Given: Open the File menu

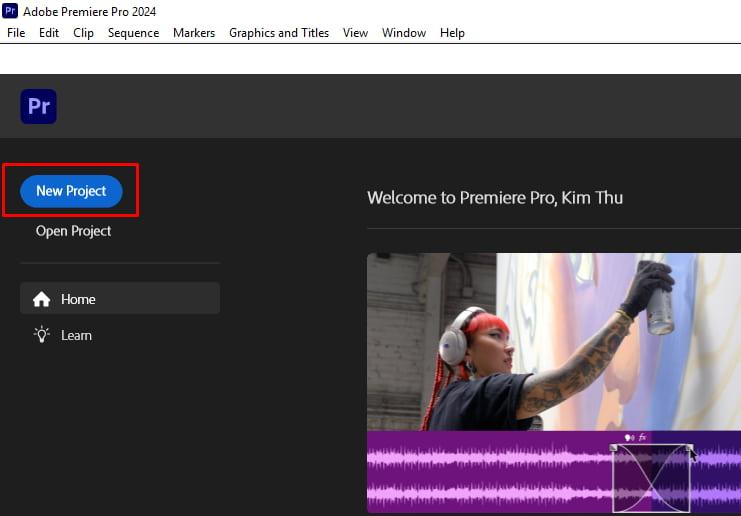Looking at the screenshot, I should [x=16, y=33].
